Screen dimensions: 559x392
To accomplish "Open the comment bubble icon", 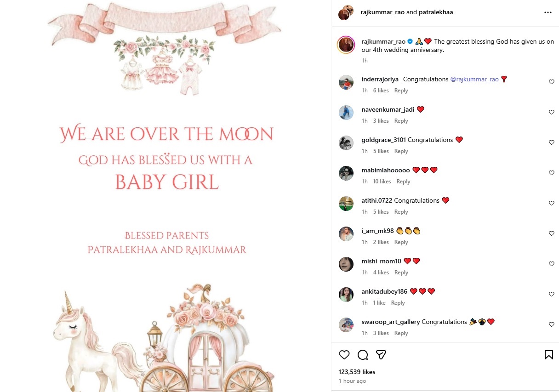I will pos(363,355).
